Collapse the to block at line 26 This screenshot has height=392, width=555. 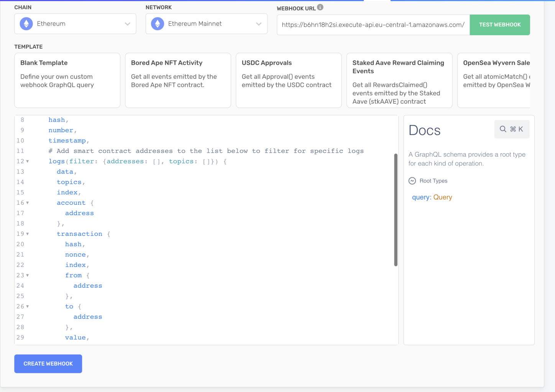pyautogui.click(x=28, y=306)
